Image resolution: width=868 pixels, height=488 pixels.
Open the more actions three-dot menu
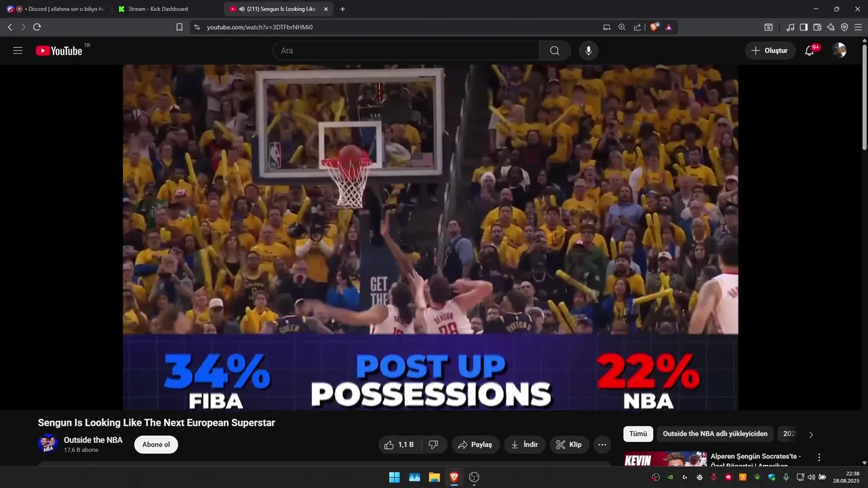coord(602,445)
